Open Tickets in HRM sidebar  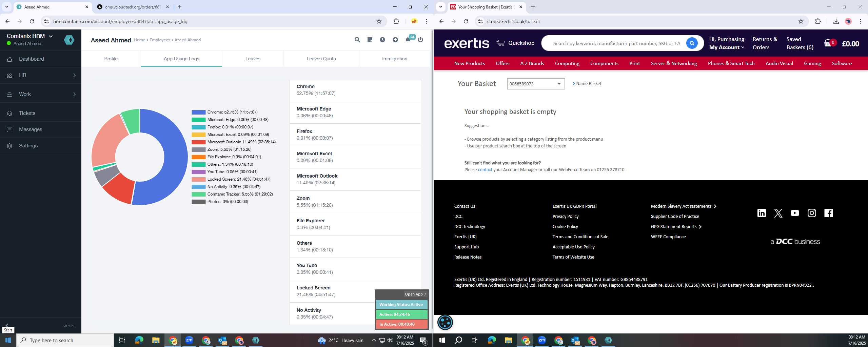pos(41,113)
